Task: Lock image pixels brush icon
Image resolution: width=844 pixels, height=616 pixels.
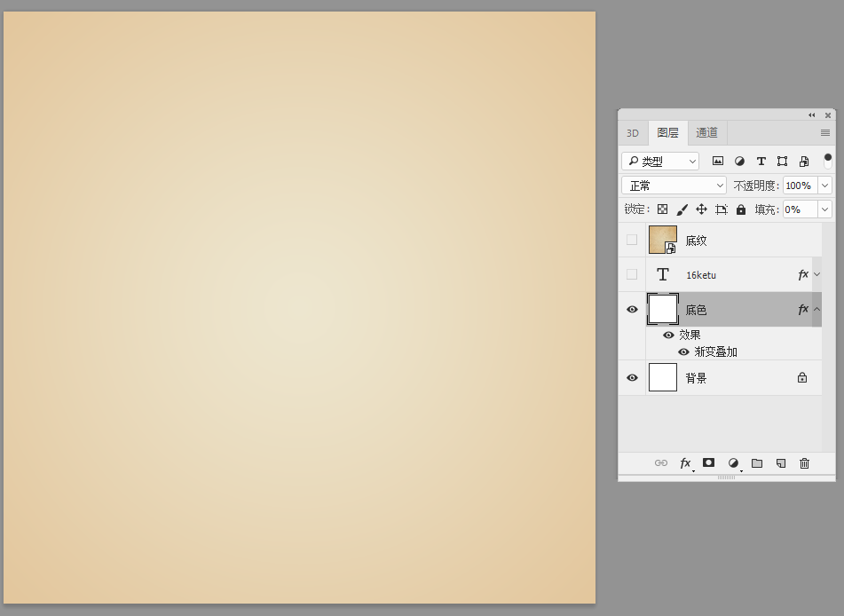Action: pyautogui.click(x=682, y=209)
